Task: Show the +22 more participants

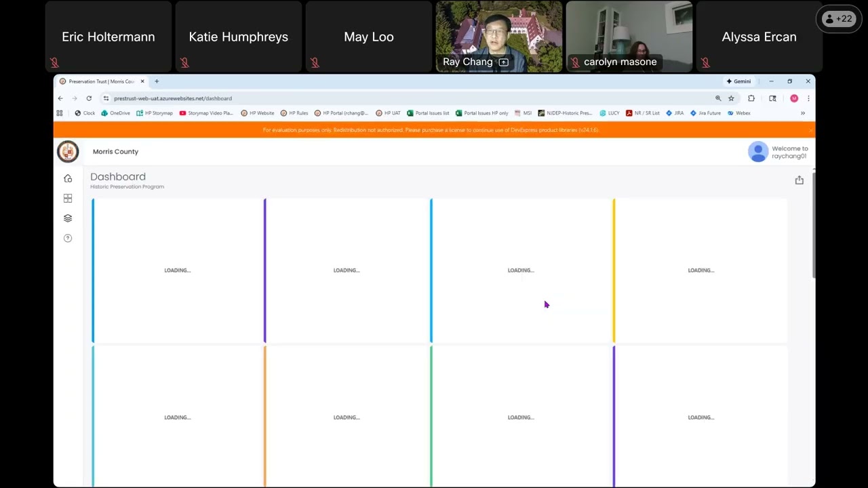Action: point(839,19)
